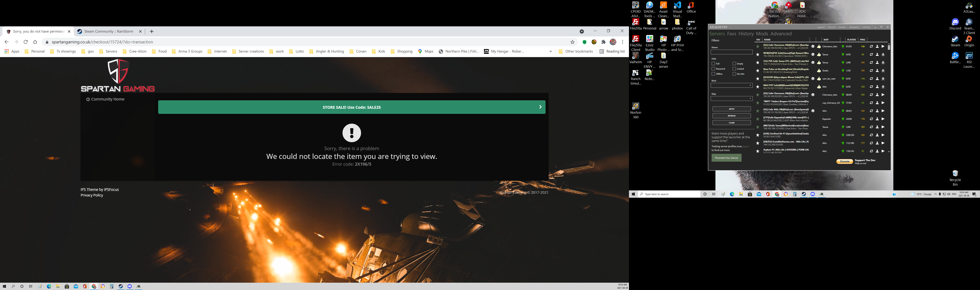980x290 pixels.
Task: Open A3Launcher changelog link
Action: (854, 27)
